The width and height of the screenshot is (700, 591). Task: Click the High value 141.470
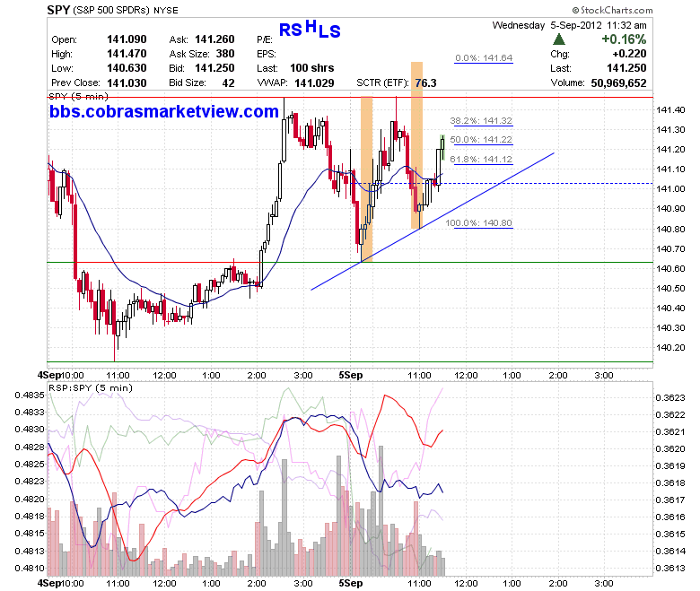tap(127, 54)
